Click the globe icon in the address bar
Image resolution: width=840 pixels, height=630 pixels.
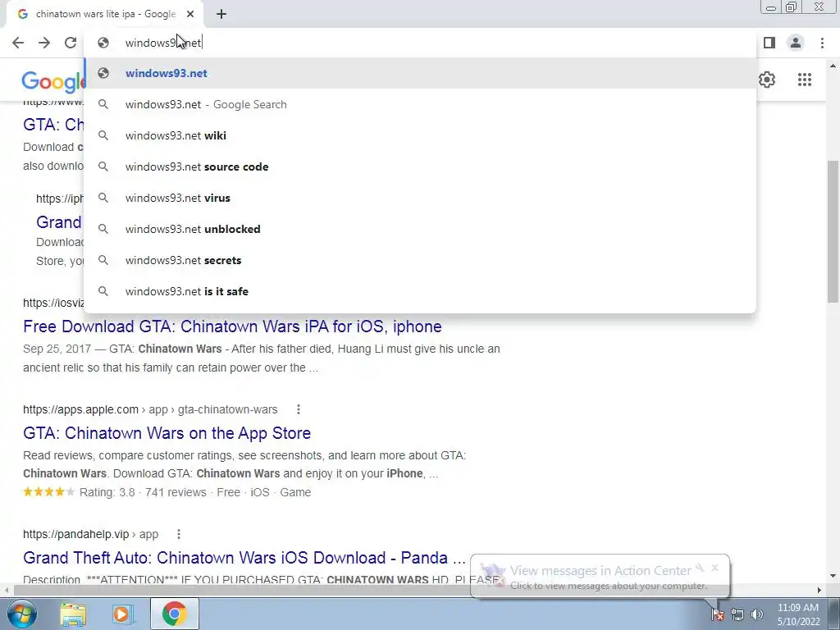click(103, 43)
